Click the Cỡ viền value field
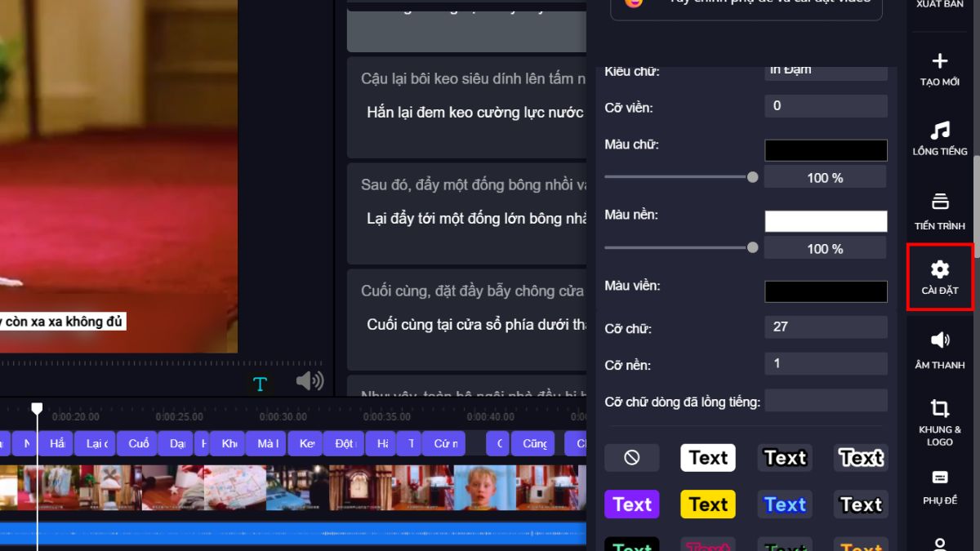 [826, 106]
